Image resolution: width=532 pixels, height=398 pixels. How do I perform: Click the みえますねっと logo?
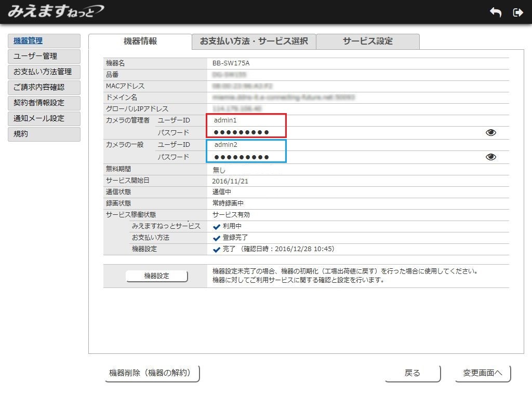(x=56, y=11)
